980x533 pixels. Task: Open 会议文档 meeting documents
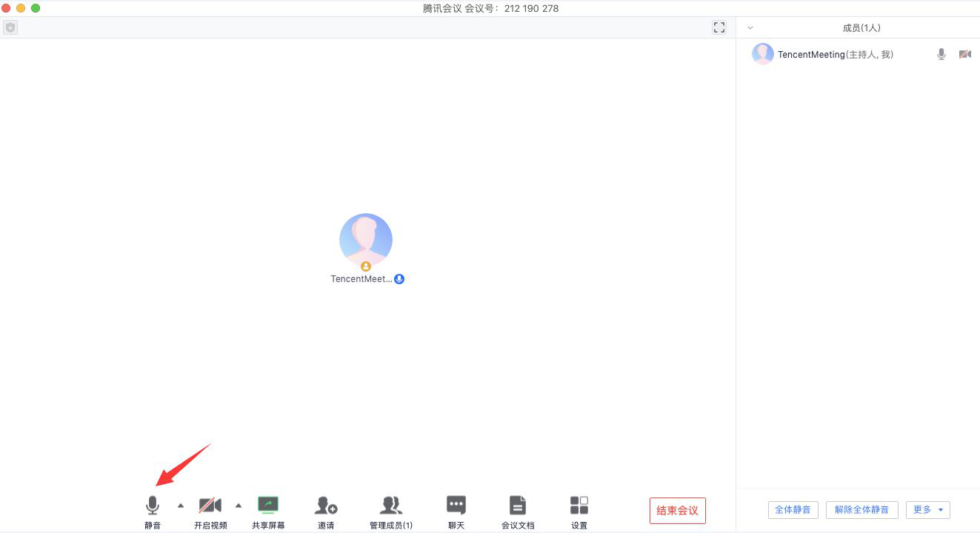click(x=518, y=512)
